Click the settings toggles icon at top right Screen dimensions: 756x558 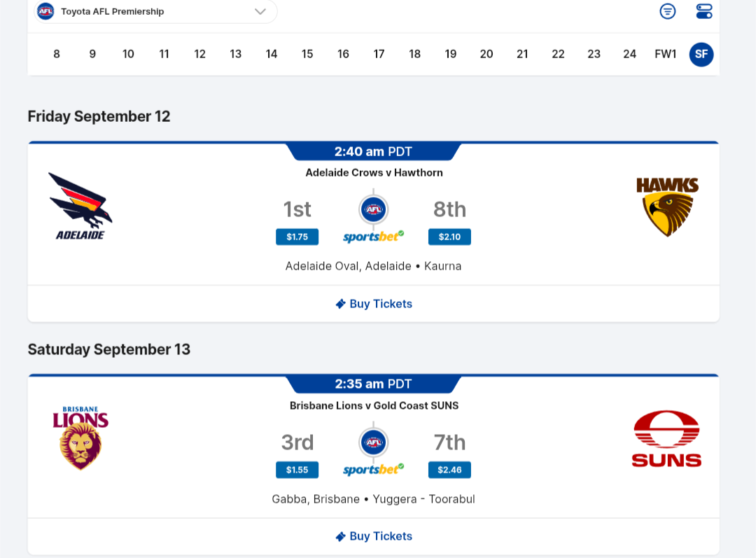[704, 11]
